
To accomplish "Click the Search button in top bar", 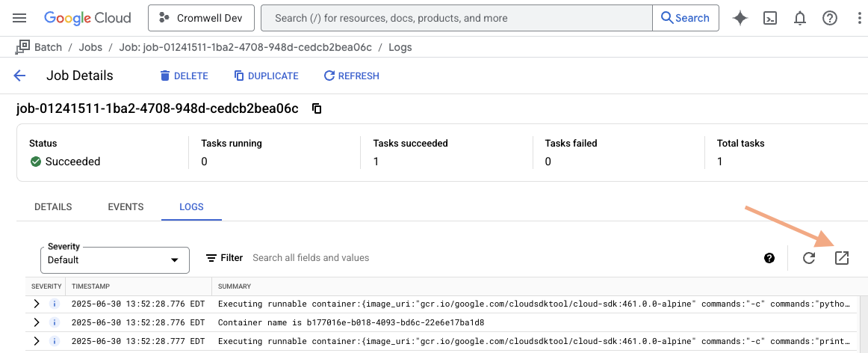I will 686,18.
